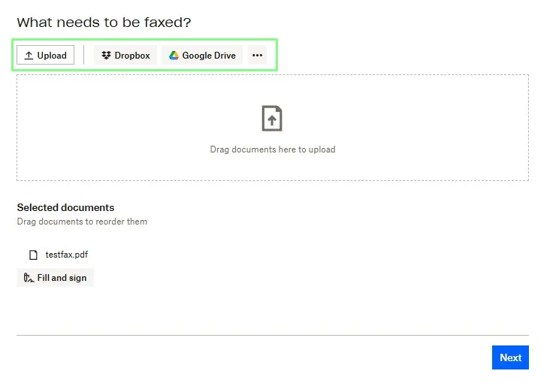The width and height of the screenshot is (559, 392).
Task: Proceed with the blue Next button
Action: coord(510,357)
